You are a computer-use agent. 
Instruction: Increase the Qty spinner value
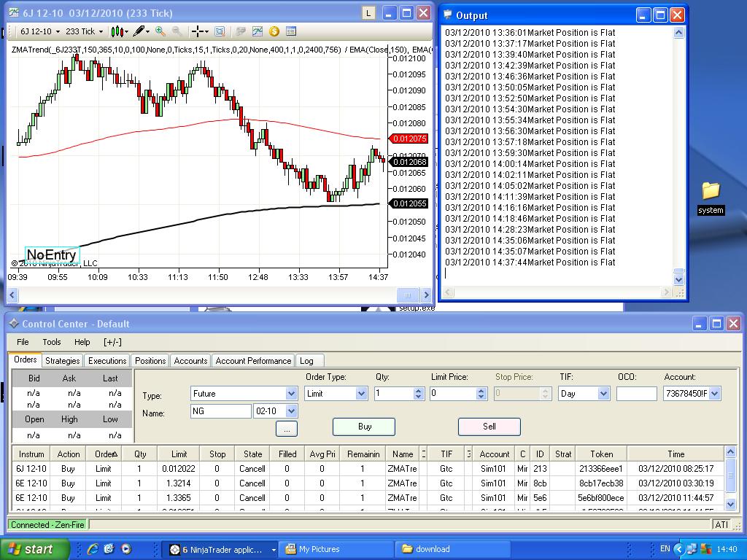click(x=418, y=390)
